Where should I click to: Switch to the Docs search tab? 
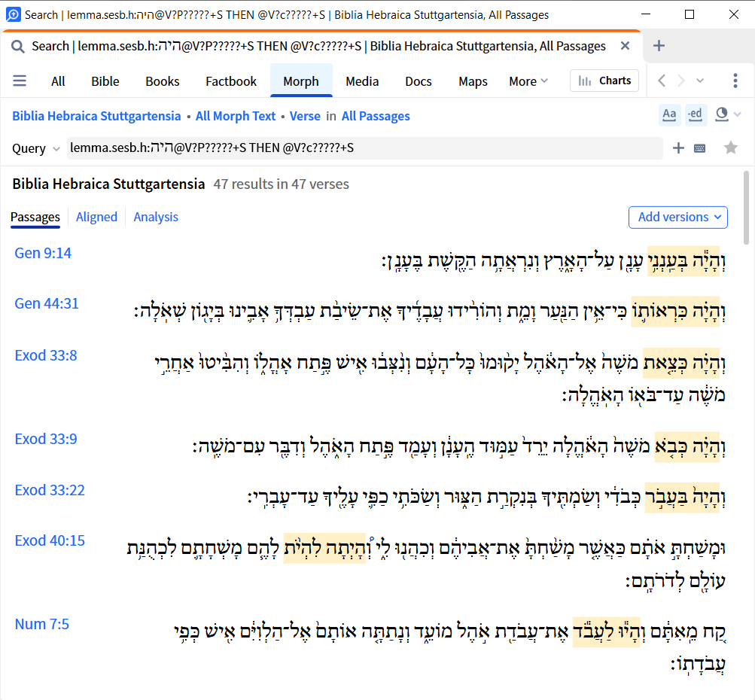[x=419, y=81]
